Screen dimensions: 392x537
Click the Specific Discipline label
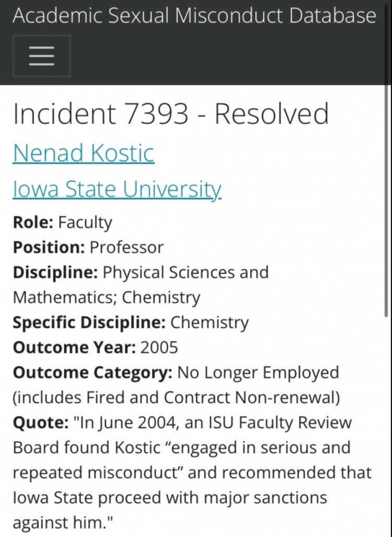pos(89,322)
